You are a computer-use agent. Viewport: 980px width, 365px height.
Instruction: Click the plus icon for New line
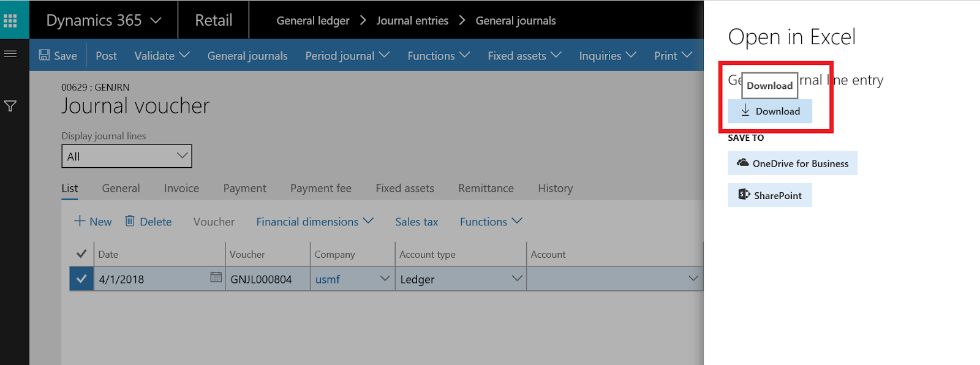(x=80, y=221)
